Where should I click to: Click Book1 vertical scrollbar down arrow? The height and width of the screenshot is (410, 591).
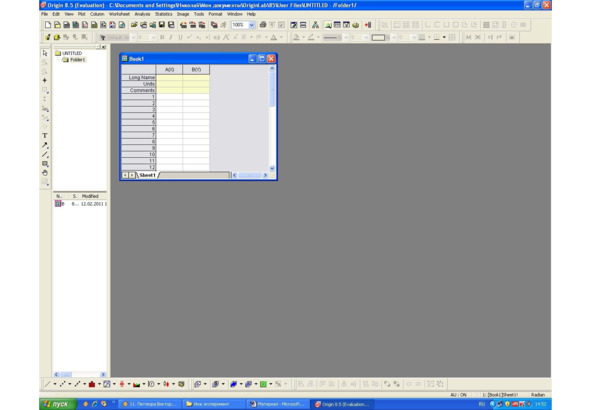[272, 168]
